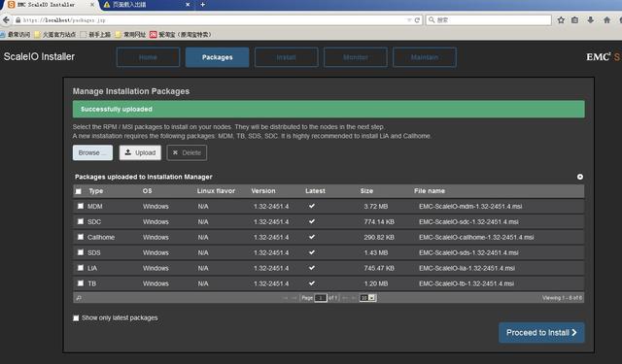Open the Monitor tab
This screenshot has height=364, width=622.
(x=355, y=57)
